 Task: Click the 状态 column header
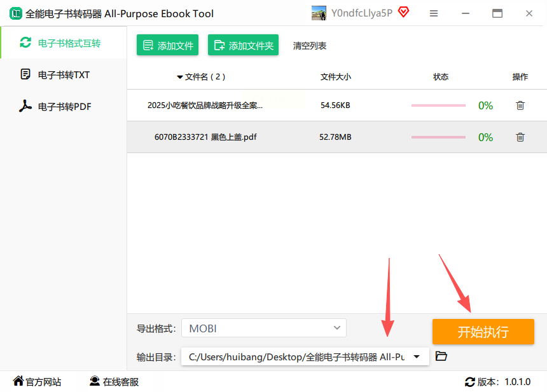[x=441, y=77]
